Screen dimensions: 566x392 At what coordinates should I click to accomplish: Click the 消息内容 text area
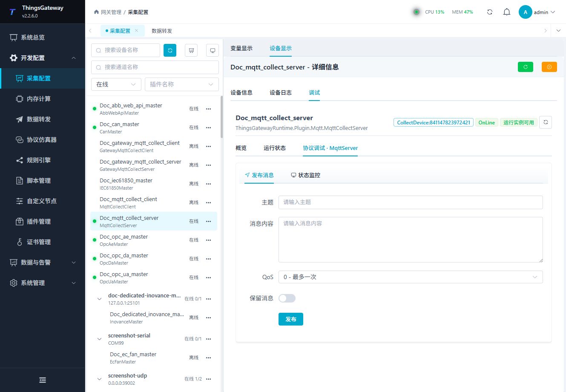click(411, 240)
